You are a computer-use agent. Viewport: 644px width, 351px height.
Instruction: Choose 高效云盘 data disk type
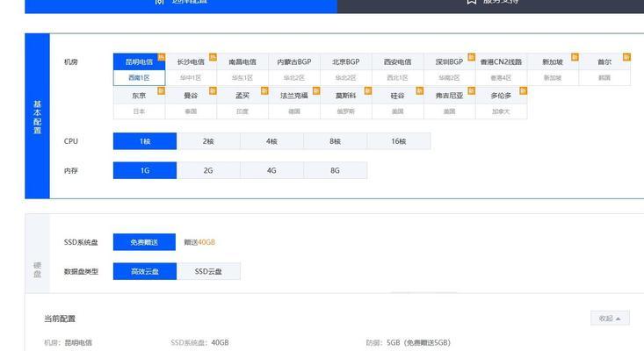pyautogui.click(x=145, y=271)
